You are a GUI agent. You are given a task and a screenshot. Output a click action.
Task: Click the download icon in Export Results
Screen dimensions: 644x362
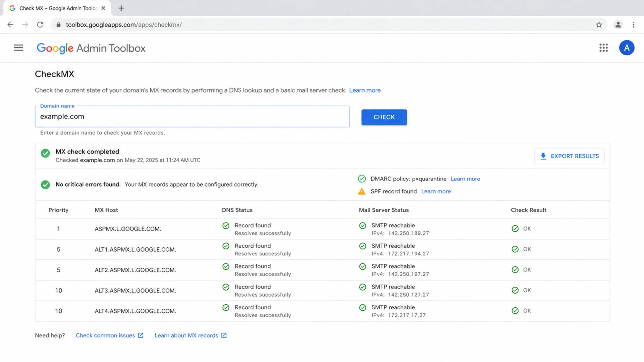(x=543, y=156)
